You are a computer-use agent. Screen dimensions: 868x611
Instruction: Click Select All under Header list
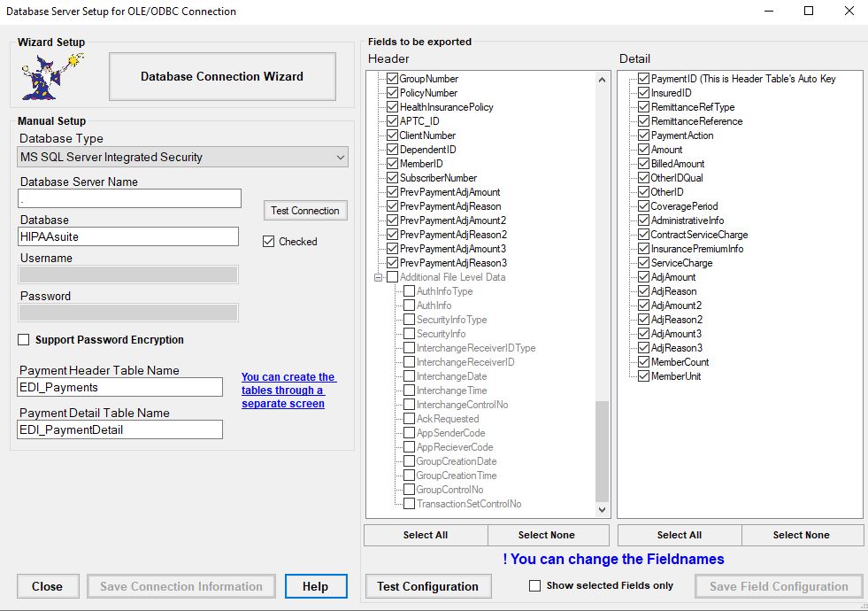426,535
